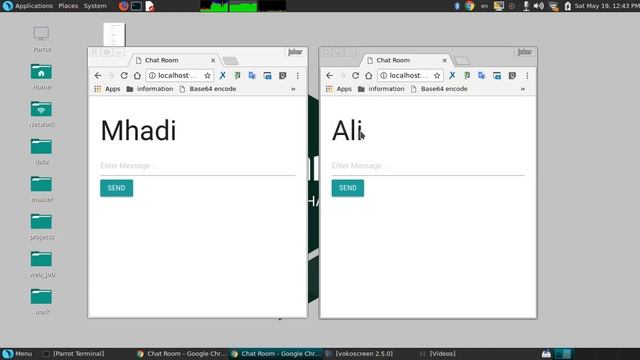Click blue X extension in Ali window

(452, 76)
